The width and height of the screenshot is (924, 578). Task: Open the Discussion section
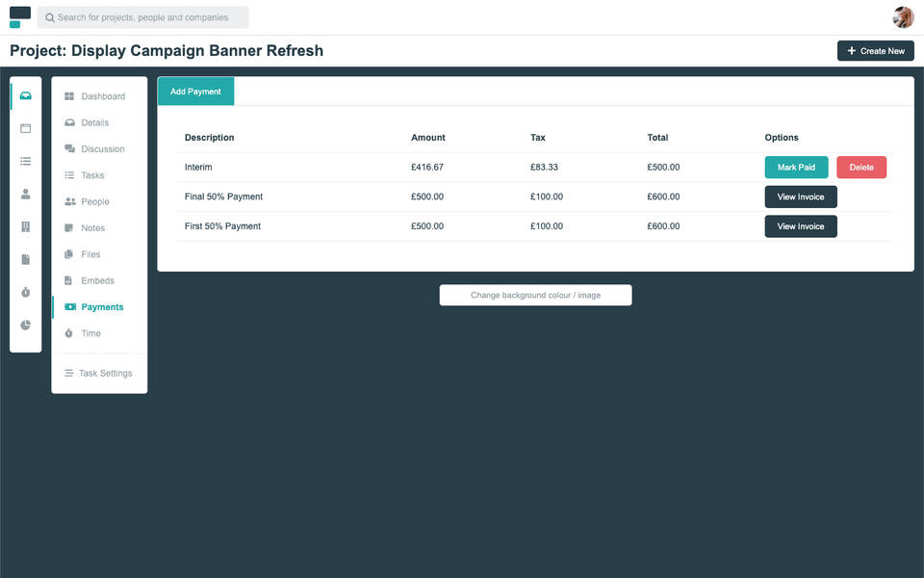[102, 149]
